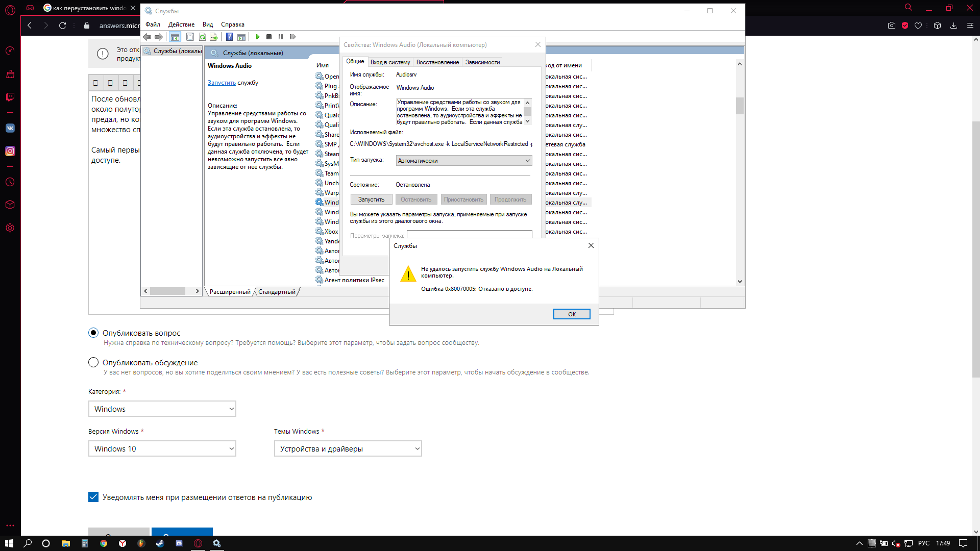The image size is (980, 551).
Task: Toggle the action pane toolbar icon
Action: [241, 37]
